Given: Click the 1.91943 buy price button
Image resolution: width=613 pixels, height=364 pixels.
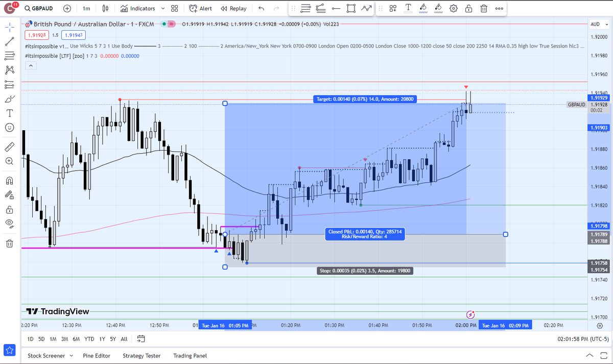Looking at the screenshot, I should (73, 35).
